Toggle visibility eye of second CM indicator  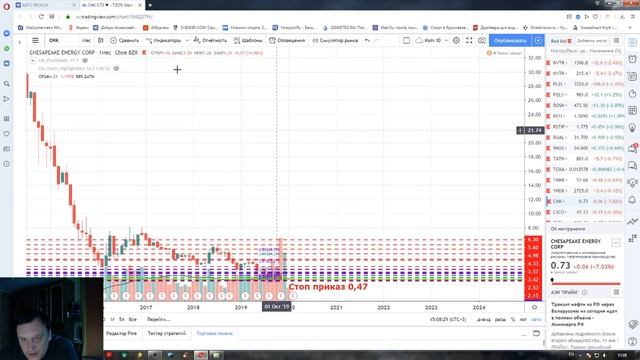116,69
